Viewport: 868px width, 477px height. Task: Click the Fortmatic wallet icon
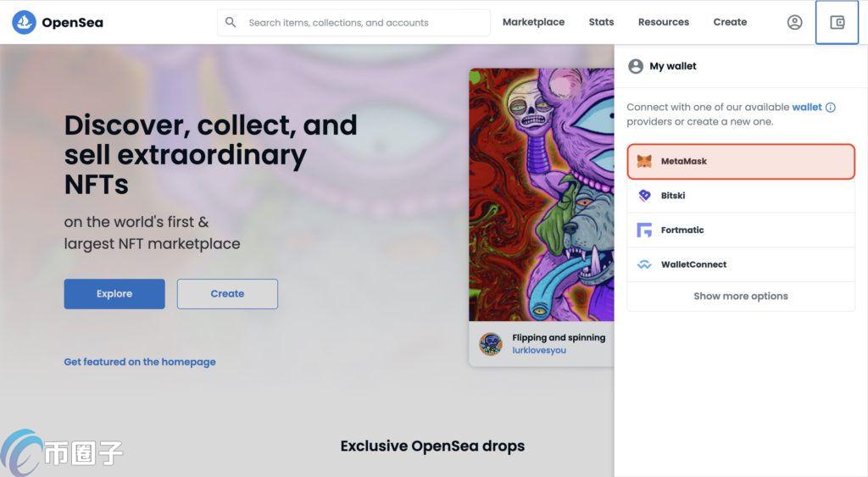coord(644,230)
